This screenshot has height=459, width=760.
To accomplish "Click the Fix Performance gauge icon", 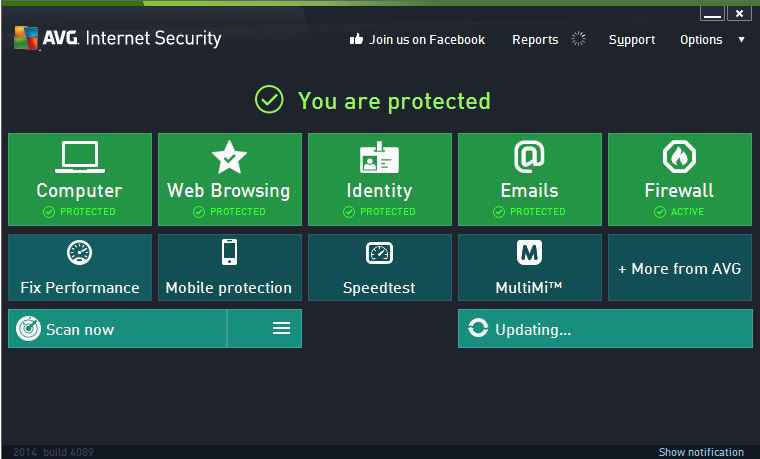I will click(79, 253).
